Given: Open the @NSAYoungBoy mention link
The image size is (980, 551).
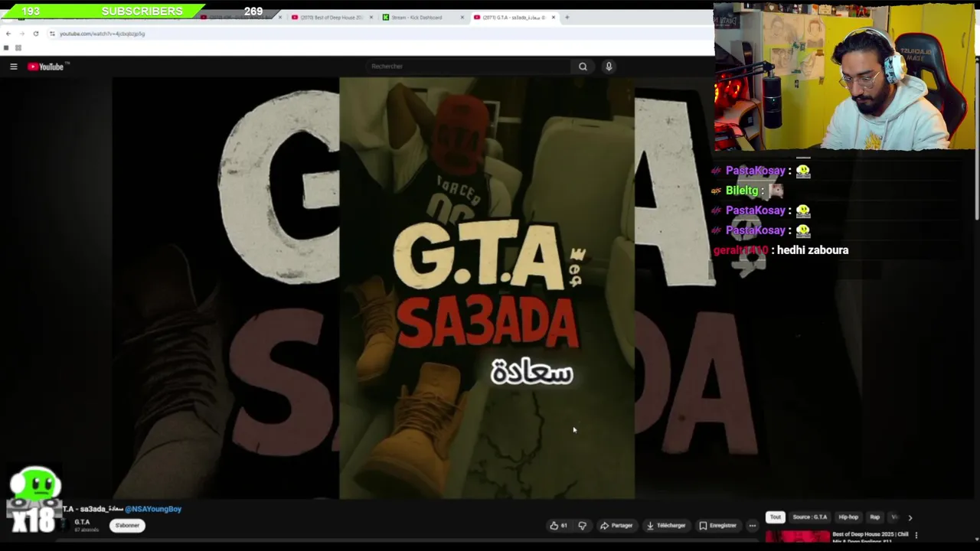Looking at the screenshot, I should (153, 509).
